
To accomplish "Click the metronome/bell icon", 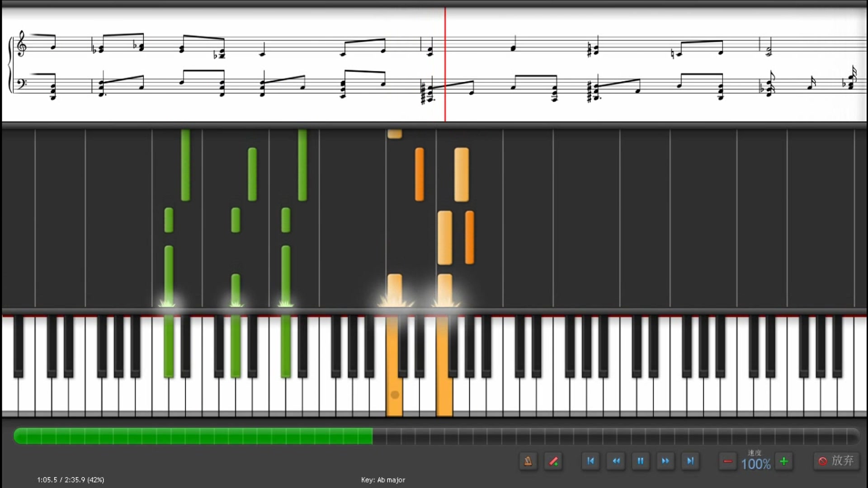I will [x=528, y=460].
